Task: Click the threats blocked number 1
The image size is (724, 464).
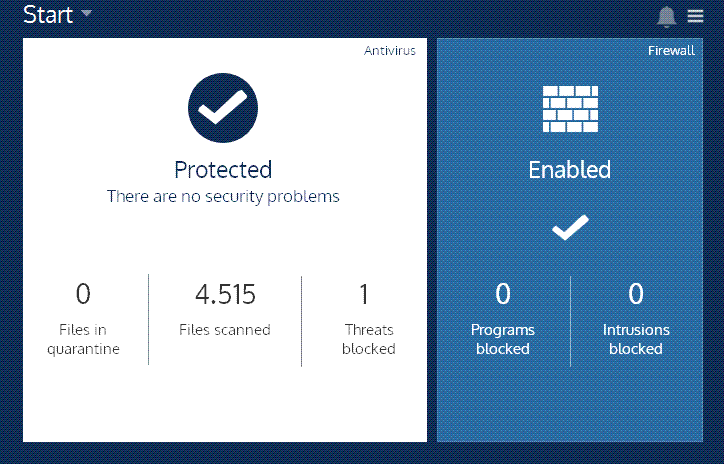Action: 364,294
